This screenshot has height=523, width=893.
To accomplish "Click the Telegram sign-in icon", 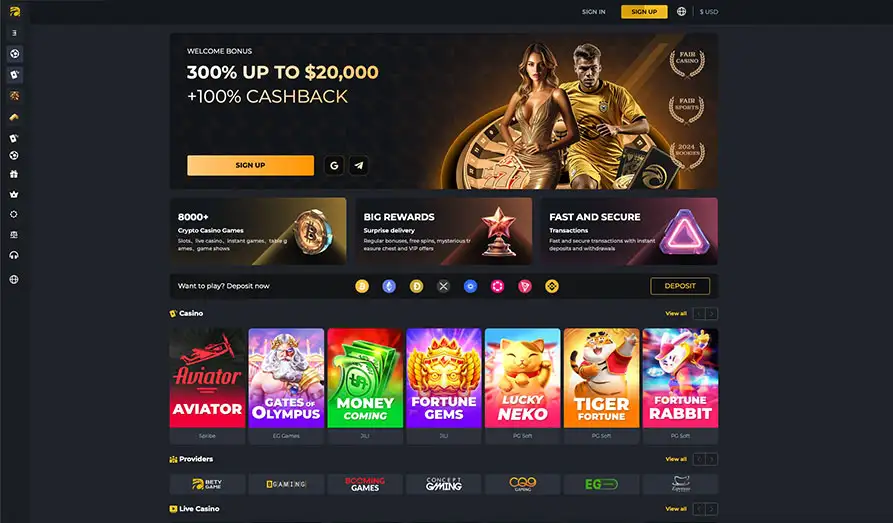I will coord(359,165).
